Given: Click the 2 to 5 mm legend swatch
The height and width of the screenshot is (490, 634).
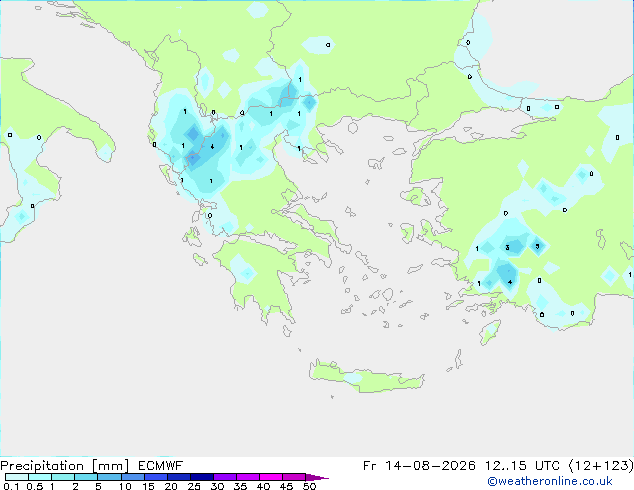Looking at the screenshot, I should 86,477.
